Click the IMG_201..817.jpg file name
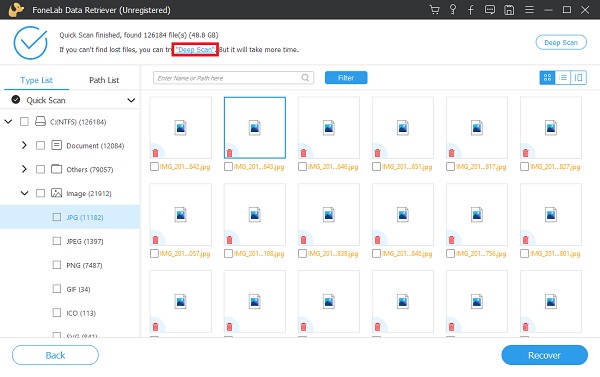Screen dimensions: 600x377 click(x=481, y=167)
